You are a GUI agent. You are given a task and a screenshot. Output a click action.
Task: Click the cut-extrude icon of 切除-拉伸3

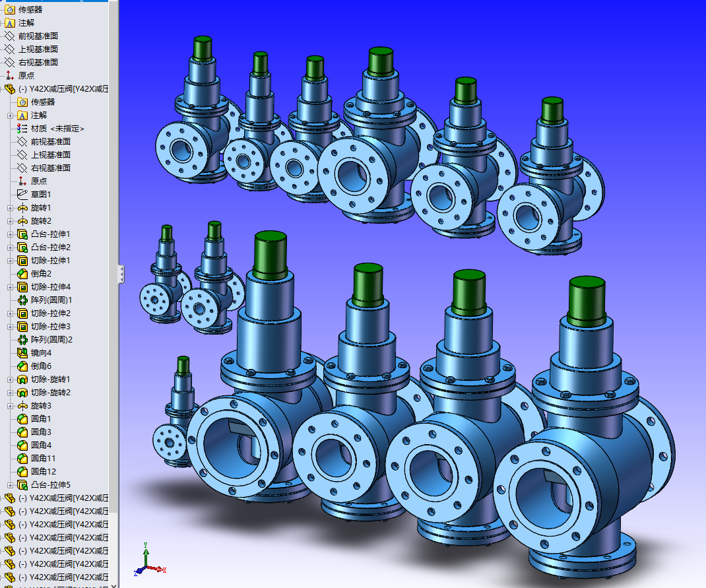22,327
